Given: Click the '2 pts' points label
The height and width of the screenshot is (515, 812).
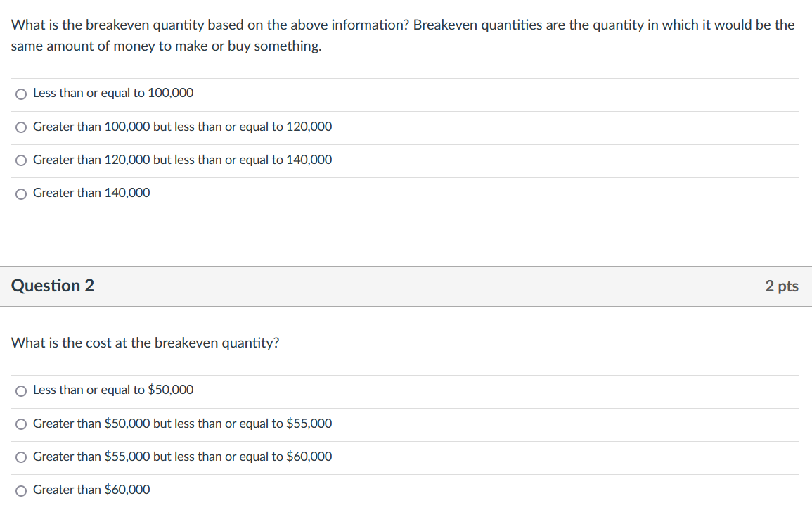Looking at the screenshot, I should 782,286.
